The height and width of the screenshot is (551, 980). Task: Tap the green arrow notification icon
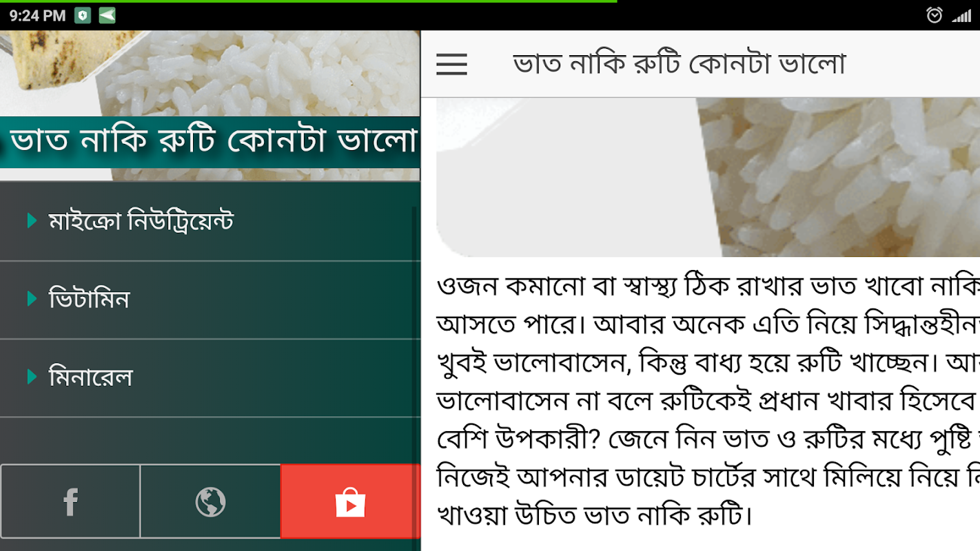coord(107,15)
